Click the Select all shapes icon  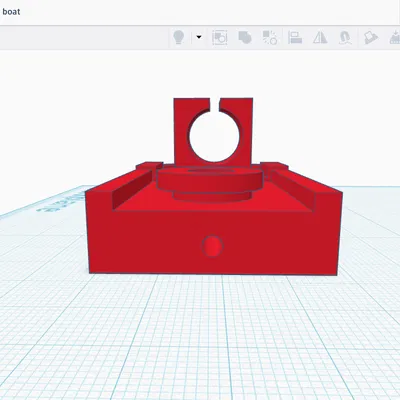[x=220, y=37]
